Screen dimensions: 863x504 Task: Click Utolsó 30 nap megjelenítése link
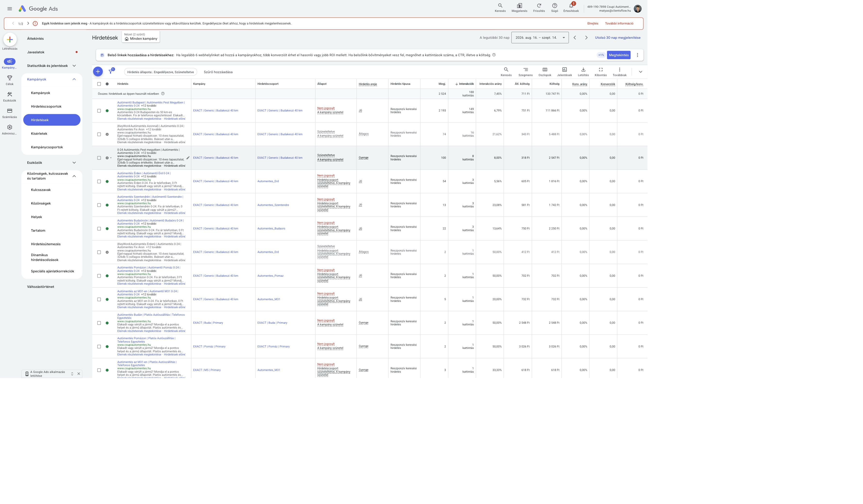click(617, 38)
